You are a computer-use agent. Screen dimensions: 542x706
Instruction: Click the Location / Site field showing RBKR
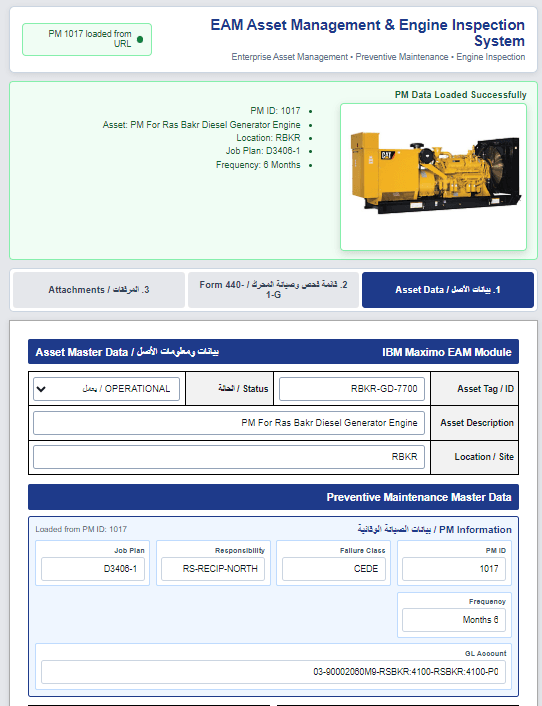(x=229, y=457)
